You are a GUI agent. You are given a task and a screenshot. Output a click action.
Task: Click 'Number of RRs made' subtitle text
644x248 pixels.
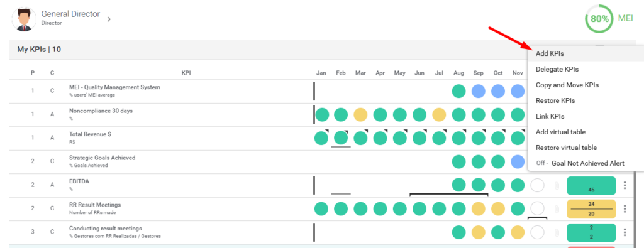92,212
